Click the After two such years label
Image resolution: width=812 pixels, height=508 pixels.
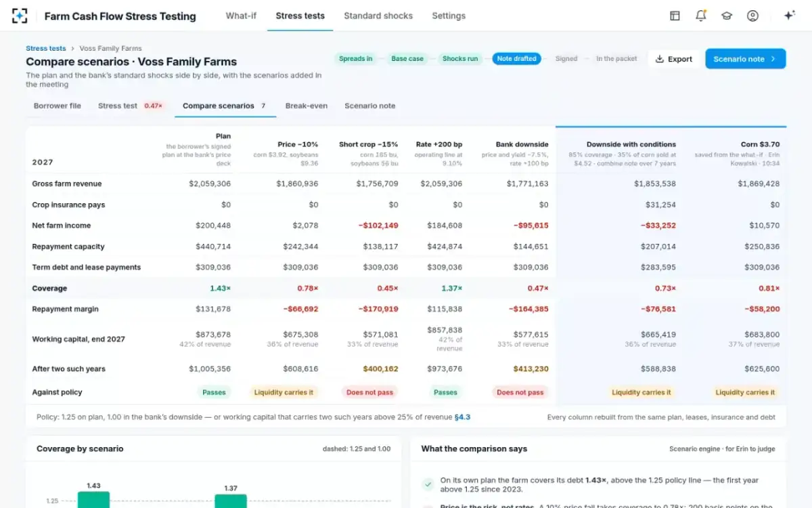point(68,369)
